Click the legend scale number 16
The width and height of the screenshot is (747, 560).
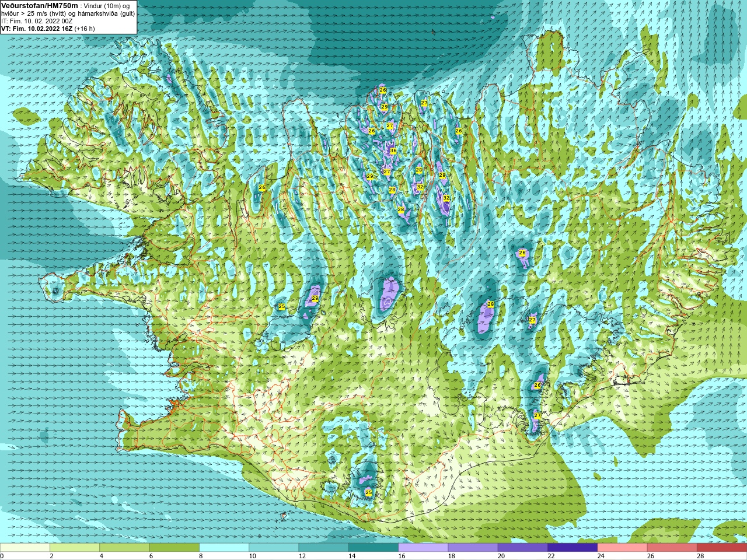pos(402,556)
